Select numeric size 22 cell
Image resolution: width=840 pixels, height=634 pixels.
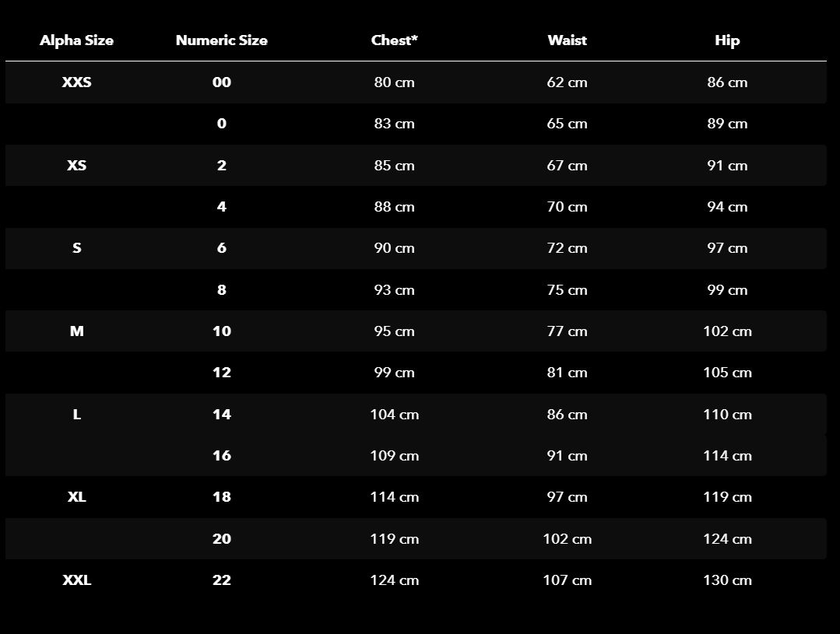[221, 580]
